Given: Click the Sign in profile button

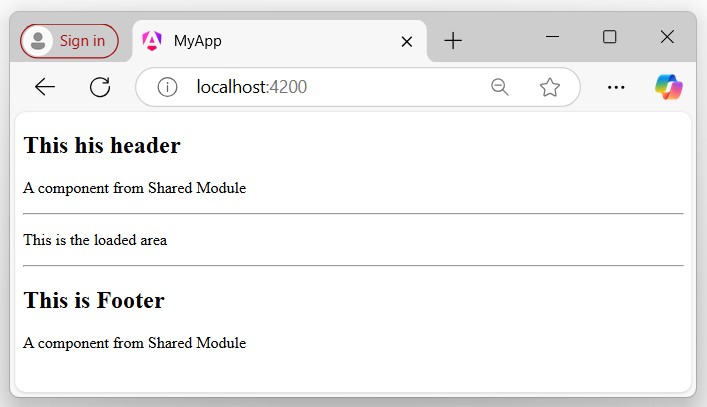Looking at the screenshot, I should [x=69, y=41].
